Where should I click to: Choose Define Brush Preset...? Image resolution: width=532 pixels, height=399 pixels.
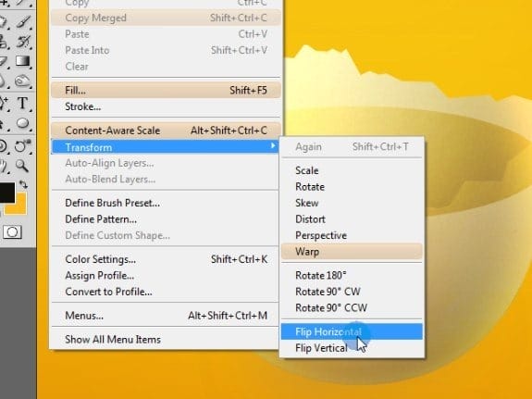point(165,203)
